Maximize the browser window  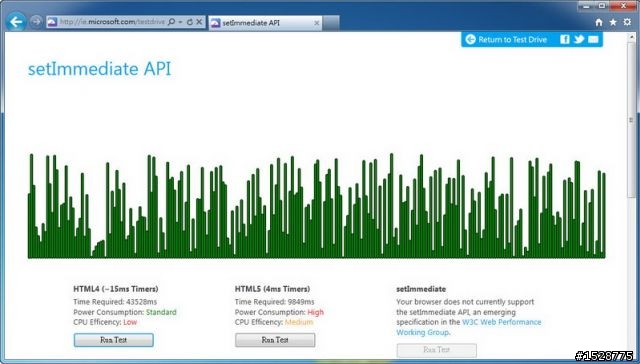tap(602, 6)
